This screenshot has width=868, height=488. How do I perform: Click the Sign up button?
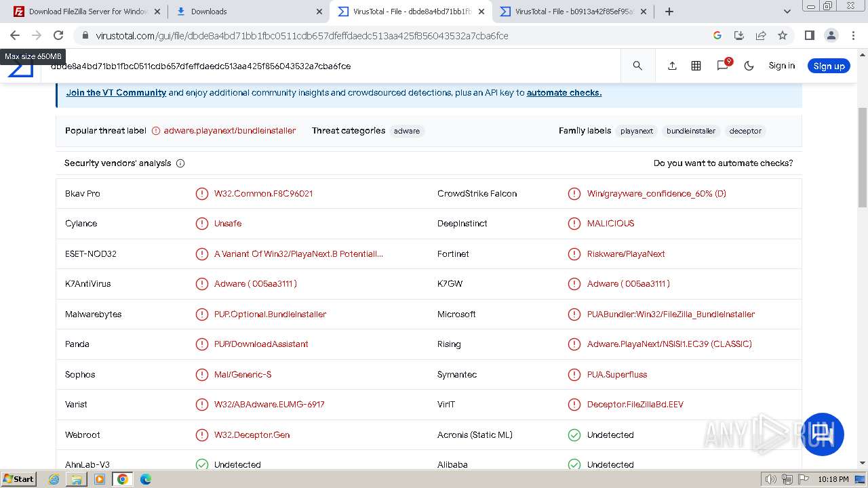coord(829,66)
